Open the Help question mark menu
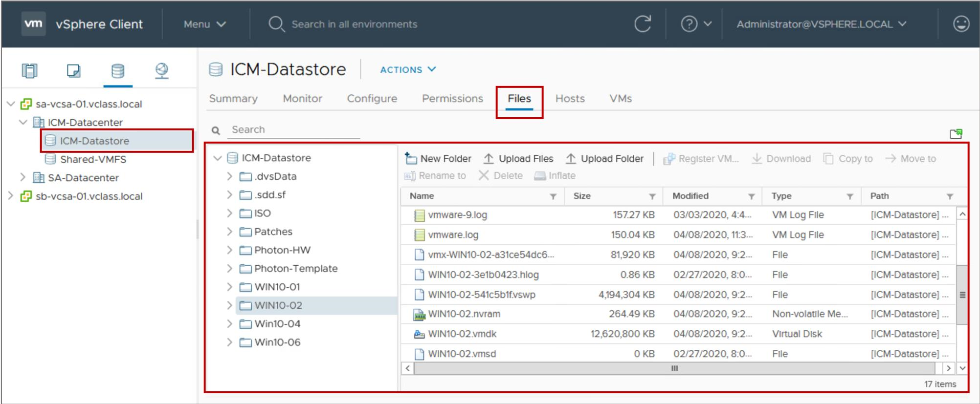Image resolution: width=980 pixels, height=404 pixels. point(696,24)
